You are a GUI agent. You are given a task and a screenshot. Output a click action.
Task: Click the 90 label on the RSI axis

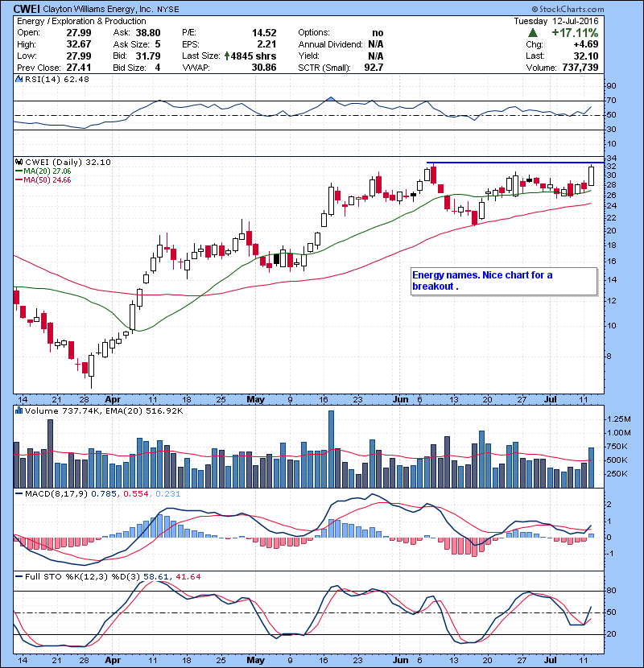click(x=611, y=86)
